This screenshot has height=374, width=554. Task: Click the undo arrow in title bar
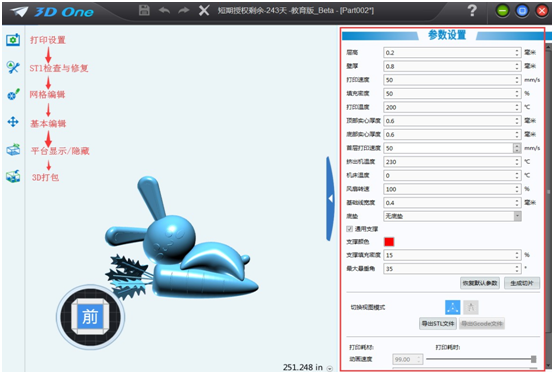pyautogui.click(x=164, y=11)
